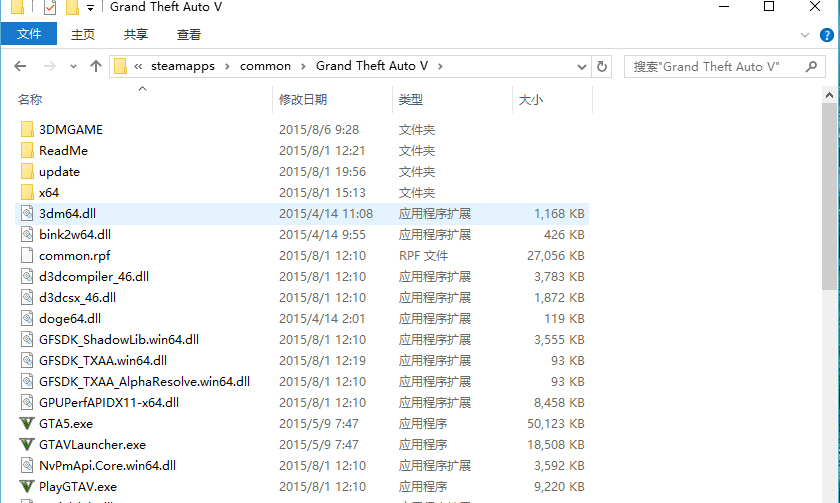Image resolution: width=840 pixels, height=503 pixels.
Task: Refresh the current folder view
Action: click(602, 66)
